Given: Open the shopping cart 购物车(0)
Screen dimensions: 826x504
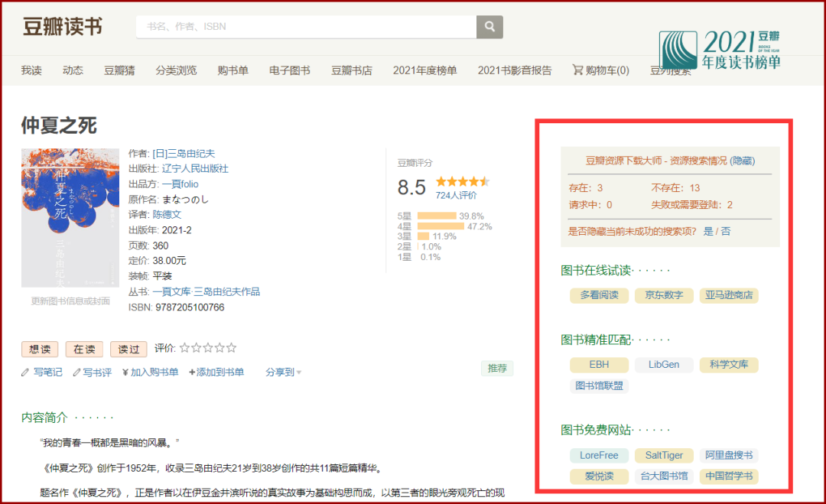Looking at the screenshot, I should point(601,70).
